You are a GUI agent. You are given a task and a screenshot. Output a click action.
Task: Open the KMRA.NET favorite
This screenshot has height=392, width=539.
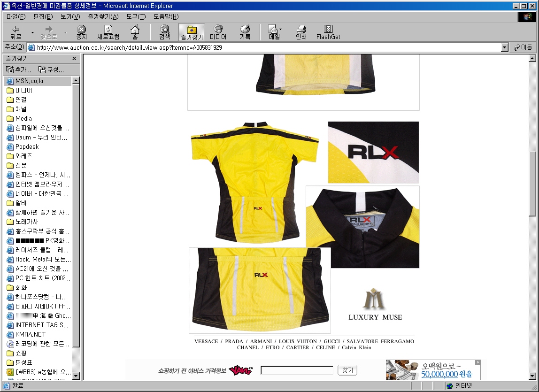tap(26, 334)
